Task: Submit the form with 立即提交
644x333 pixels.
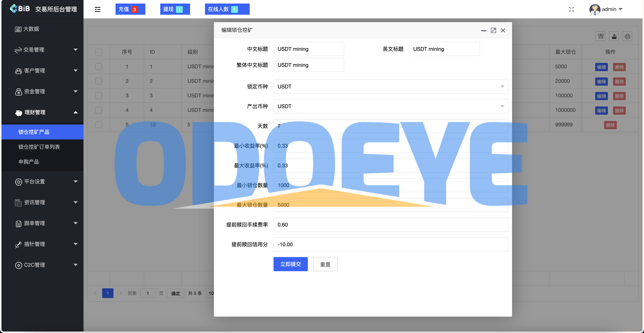Action: pyautogui.click(x=291, y=264)
